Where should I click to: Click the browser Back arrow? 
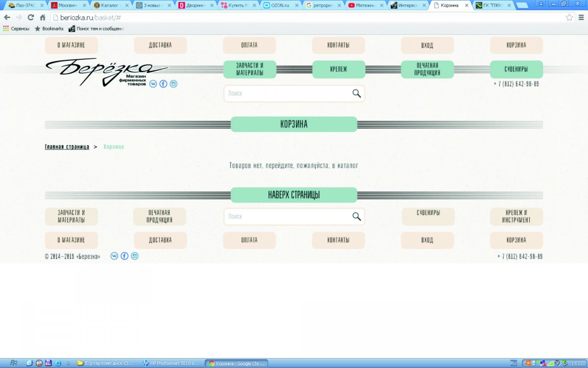[x=7, y=17]
